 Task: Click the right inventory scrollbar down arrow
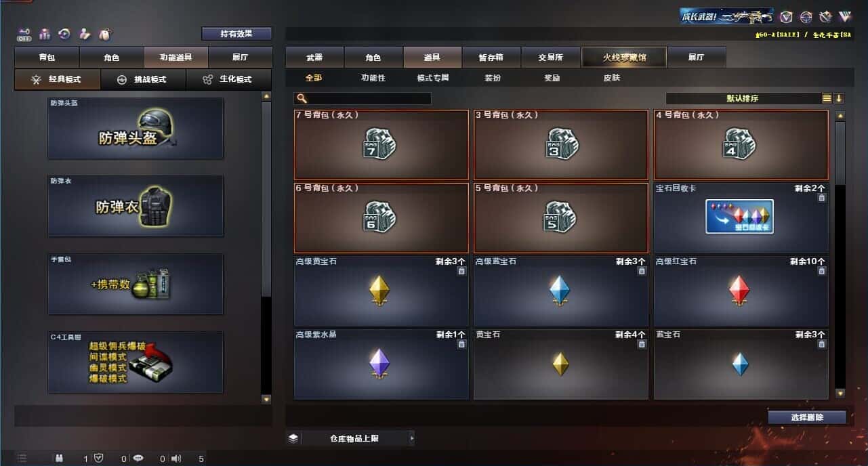coord(840,393)
